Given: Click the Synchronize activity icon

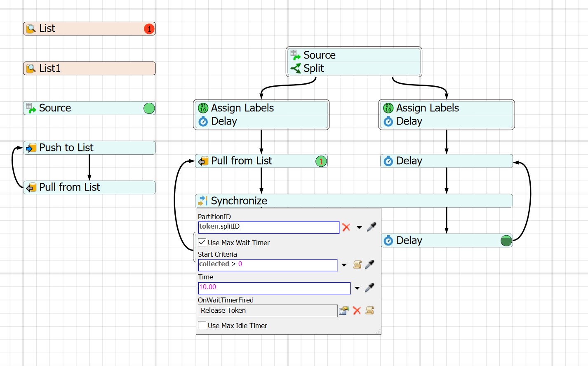Looking at the screenshot, I should [x=202, y=201].
